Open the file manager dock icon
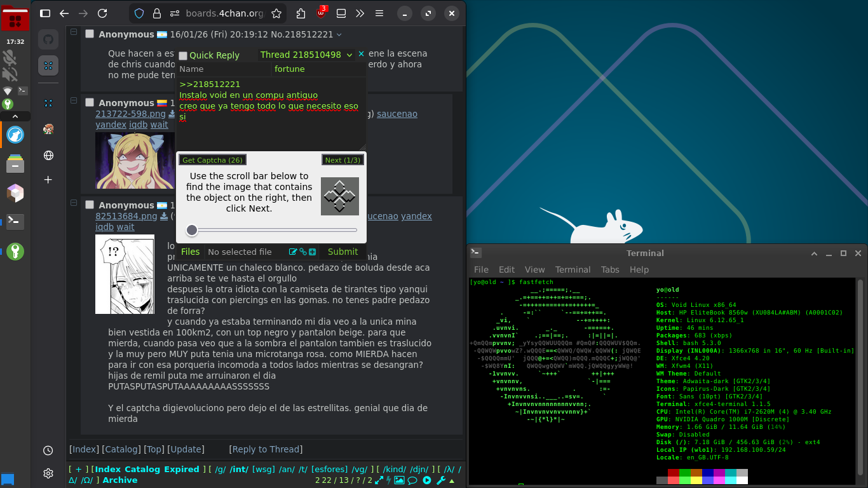The width and height of the screenshot is (868, 488). tap(15, 164)
